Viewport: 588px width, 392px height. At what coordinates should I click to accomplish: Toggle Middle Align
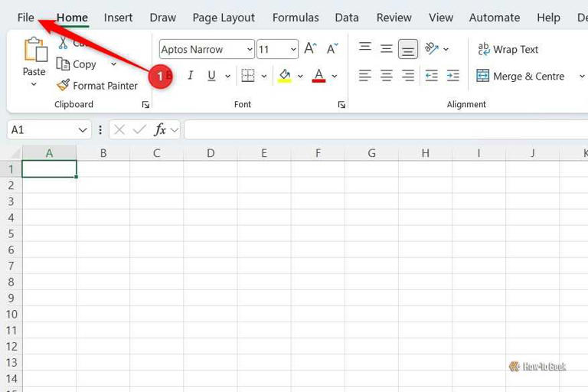click(386, 49)
